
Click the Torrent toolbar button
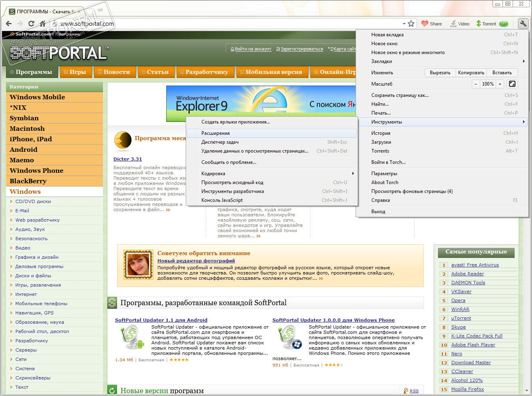pyautogui.click(x=486, y=24)
